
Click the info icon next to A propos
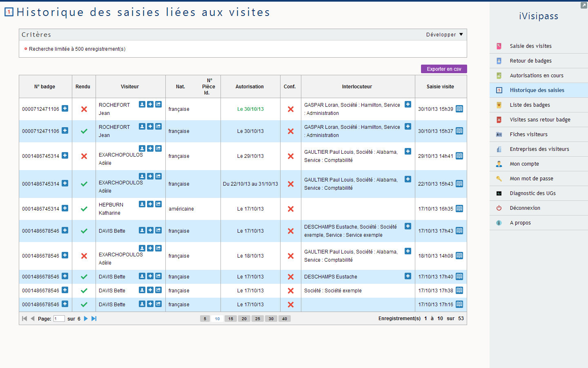499,222
